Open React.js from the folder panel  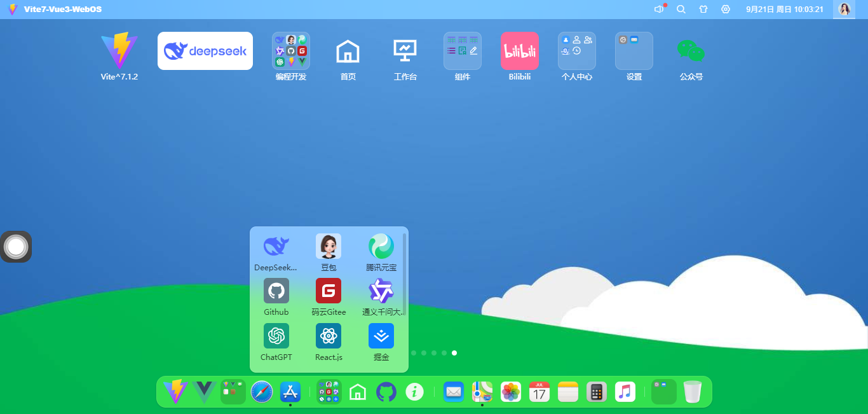329,336
